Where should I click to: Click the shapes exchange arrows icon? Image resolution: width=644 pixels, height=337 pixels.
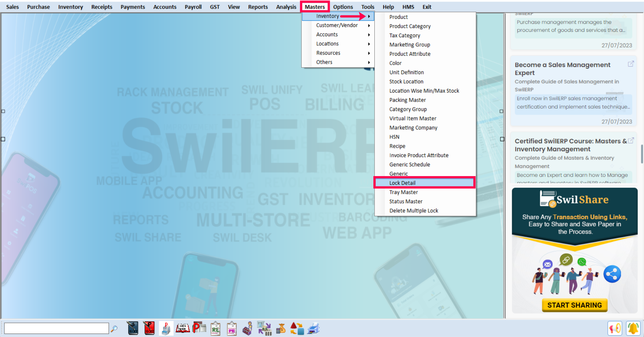[x=297, y=328]
